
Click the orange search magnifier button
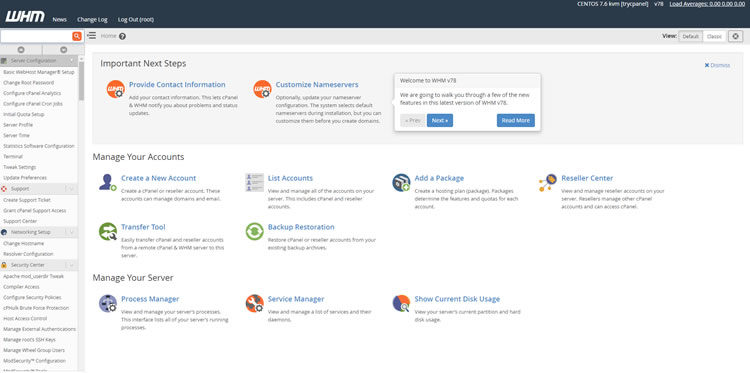tap(77, 36)
